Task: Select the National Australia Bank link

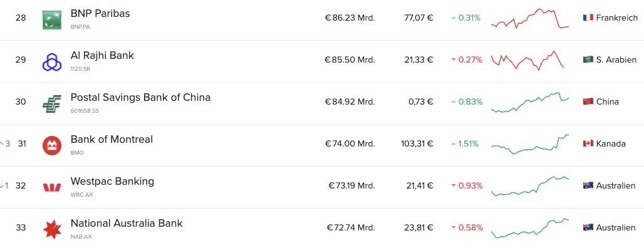Action: (127, 224)
